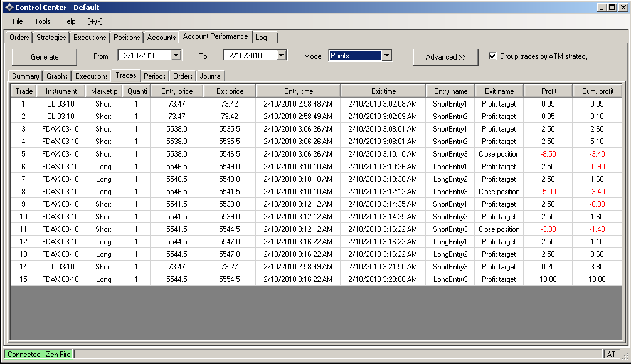Select the LongEntry3 entry name in trade 15
This screenshot has height=364, width=631.
tap(450, 279)
